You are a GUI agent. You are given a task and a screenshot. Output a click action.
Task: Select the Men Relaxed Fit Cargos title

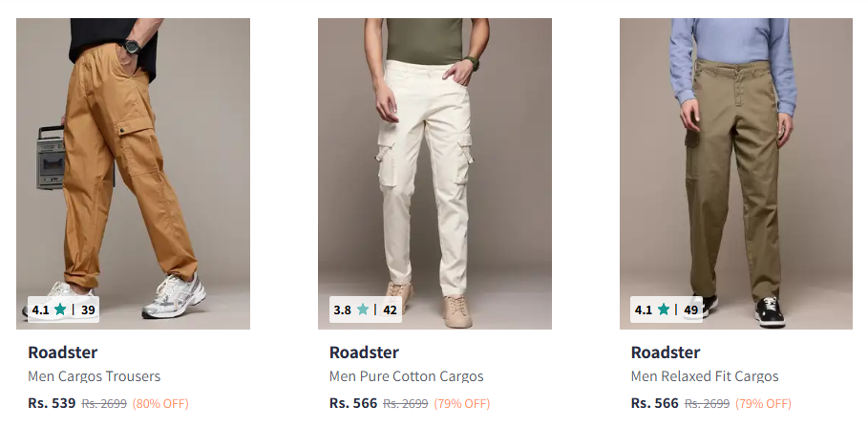tap(705, 376)
